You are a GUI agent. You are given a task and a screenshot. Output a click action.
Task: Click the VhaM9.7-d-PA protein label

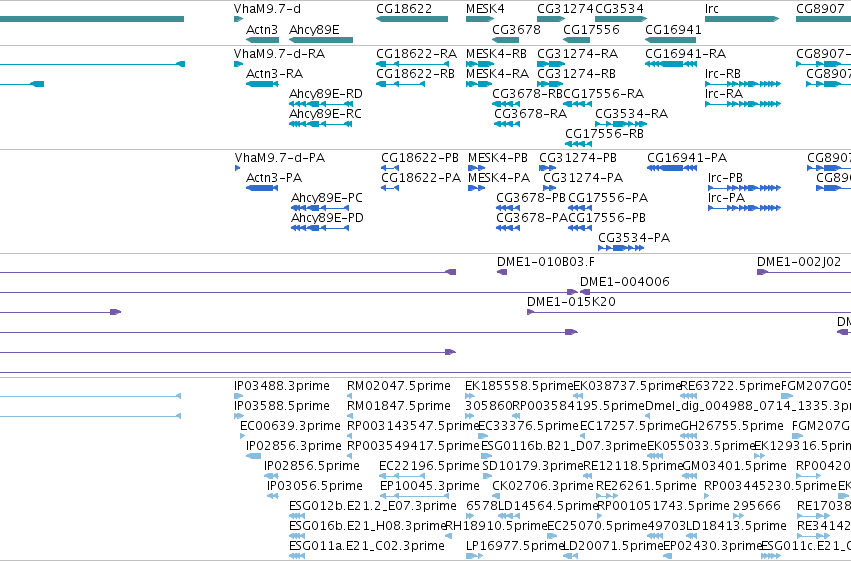pos(280,158)
